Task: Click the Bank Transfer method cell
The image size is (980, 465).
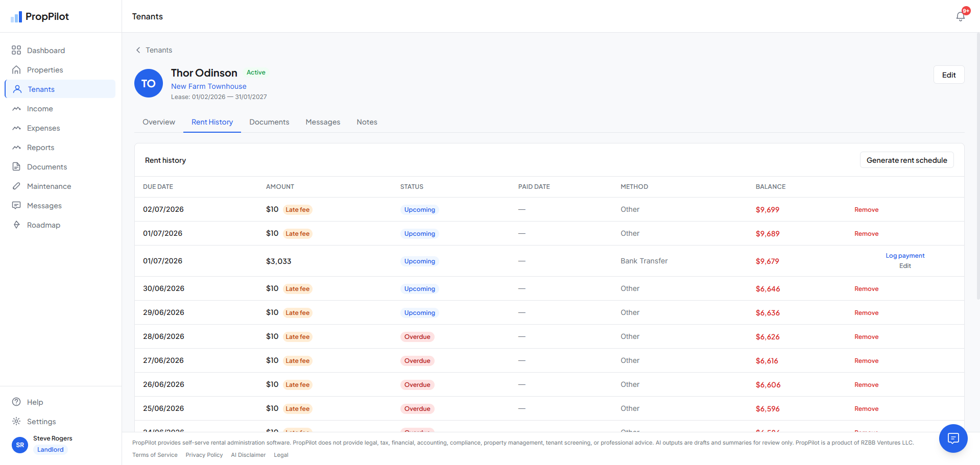Action: (644, 261)
